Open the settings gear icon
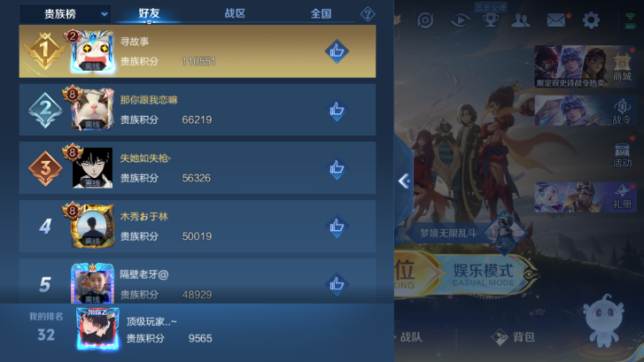This screenshot has height=362, width=644. click(591, 19)
